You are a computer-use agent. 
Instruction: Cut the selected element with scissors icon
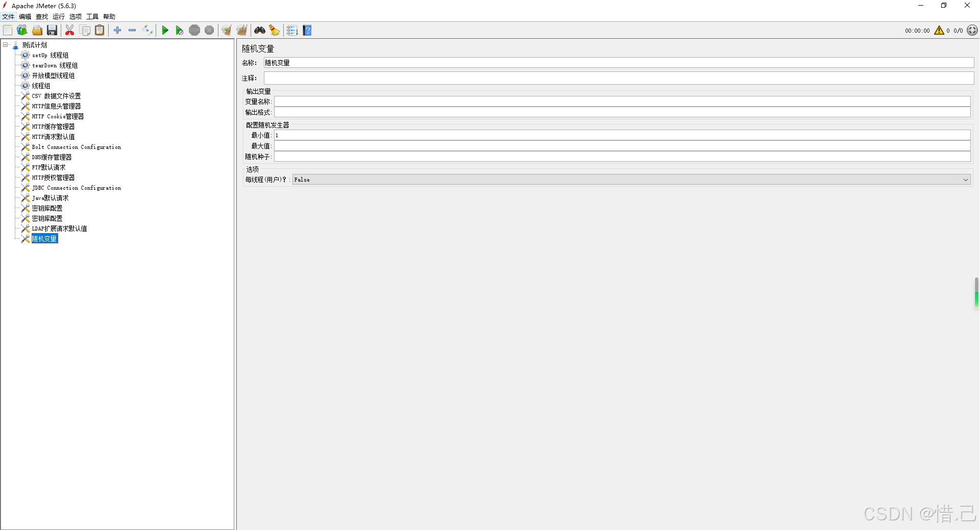(x=70, y=31)
